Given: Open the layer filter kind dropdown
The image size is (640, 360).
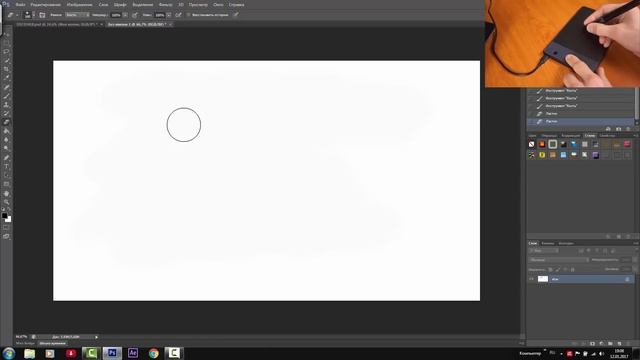Looking at the screenshot, I should [544, 251].
